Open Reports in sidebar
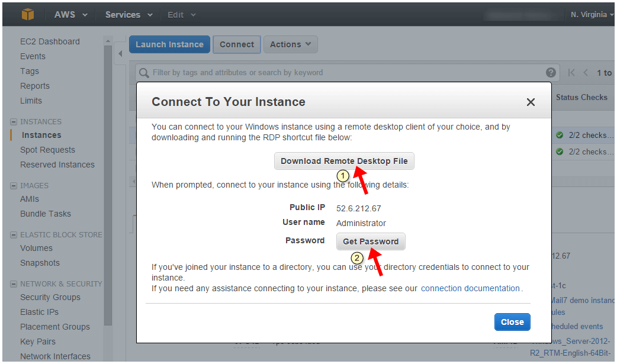Viewport: 617px width, 364px height. pos(34,86)
